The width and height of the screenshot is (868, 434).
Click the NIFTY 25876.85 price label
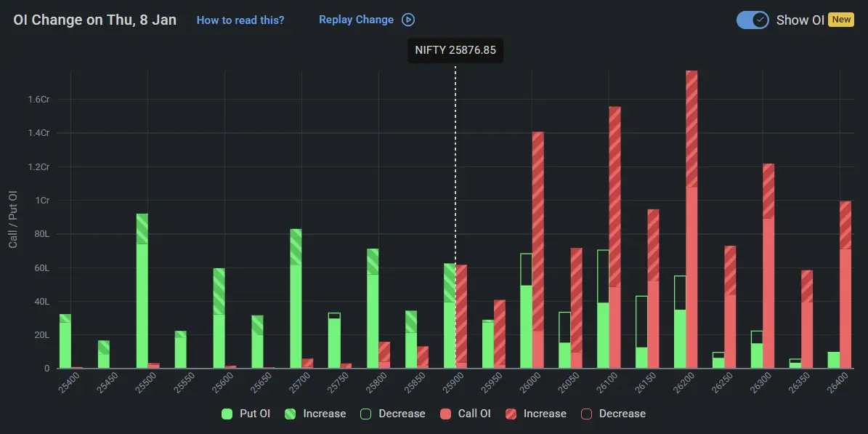pos(455,50)
